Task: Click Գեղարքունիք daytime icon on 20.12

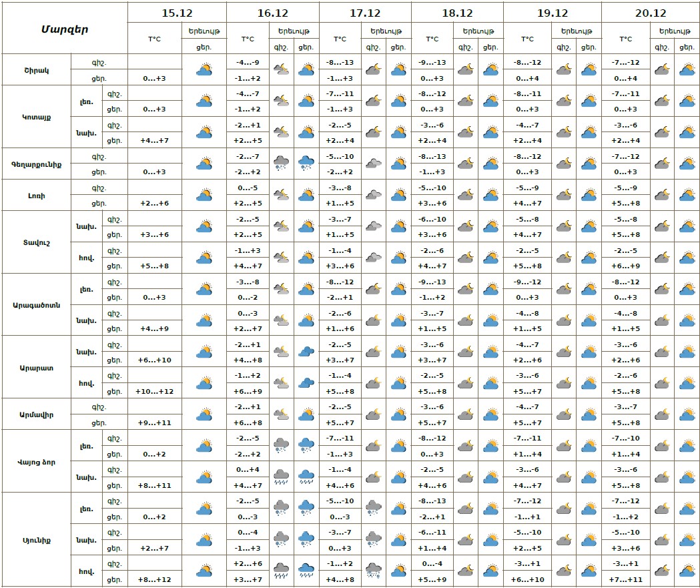Action: pos(687,164)
